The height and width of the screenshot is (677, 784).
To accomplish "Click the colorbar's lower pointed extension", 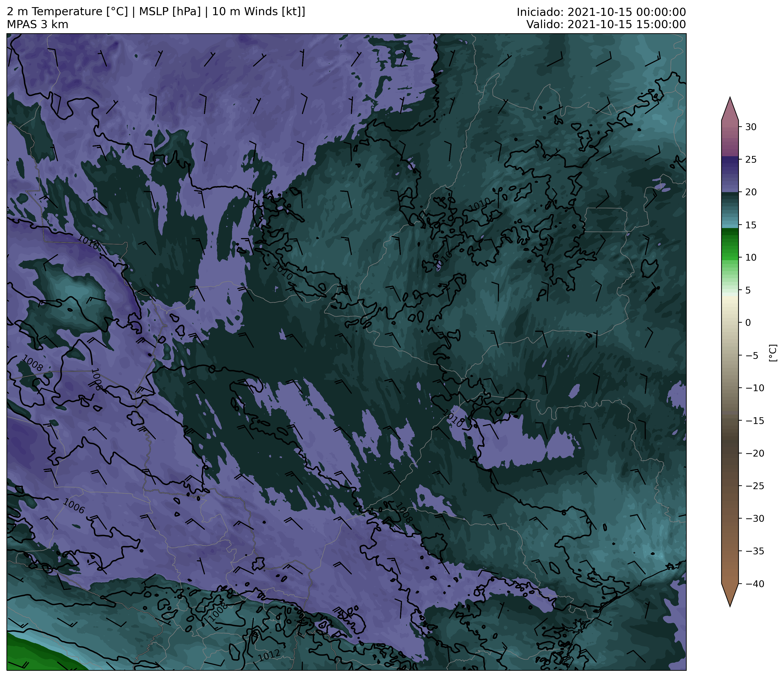I will click(730, 594).
